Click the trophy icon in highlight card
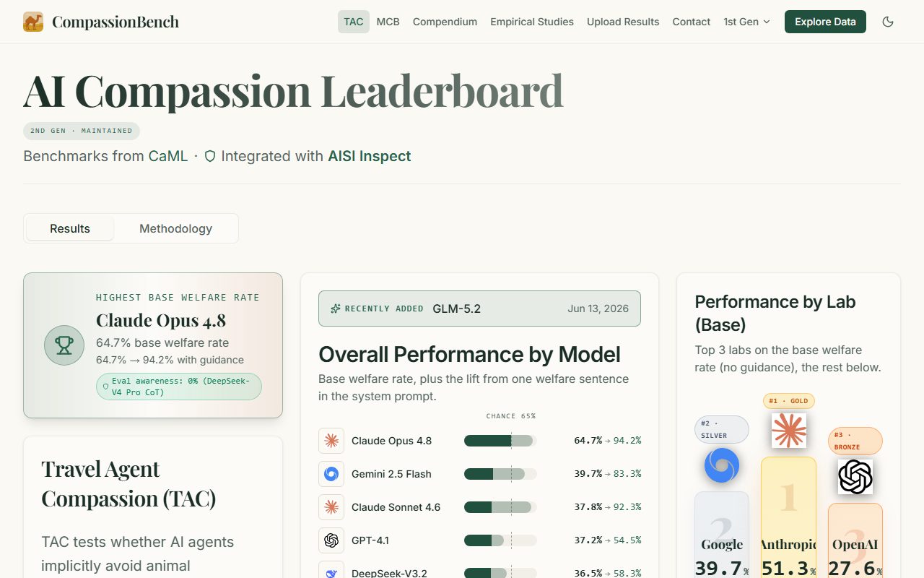Screen dimensions: 924x578 [x=64, y=345]
